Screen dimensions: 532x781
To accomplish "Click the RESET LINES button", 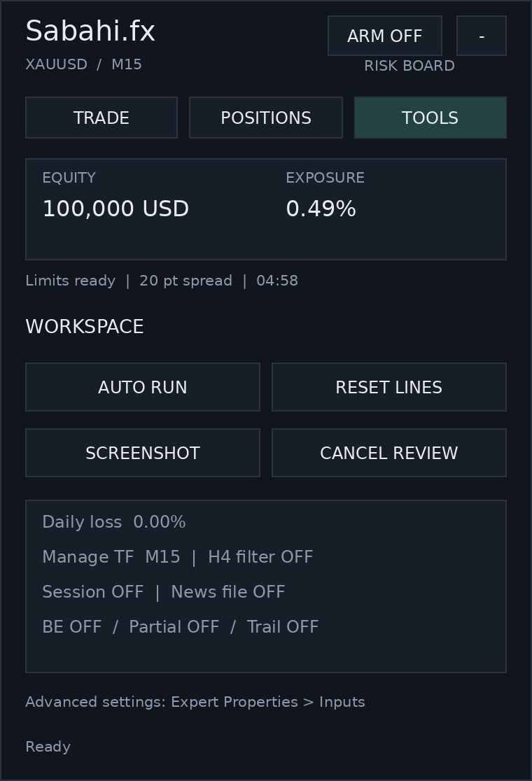I will (388, 387).
